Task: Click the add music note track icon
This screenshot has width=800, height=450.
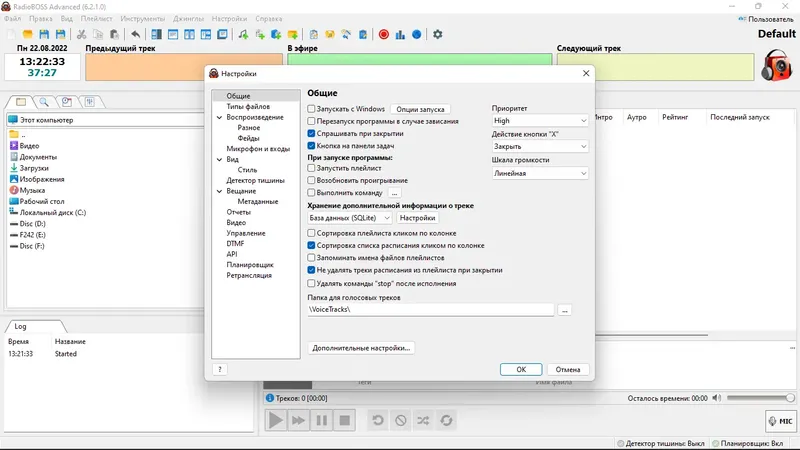Action: pos(243,34)
